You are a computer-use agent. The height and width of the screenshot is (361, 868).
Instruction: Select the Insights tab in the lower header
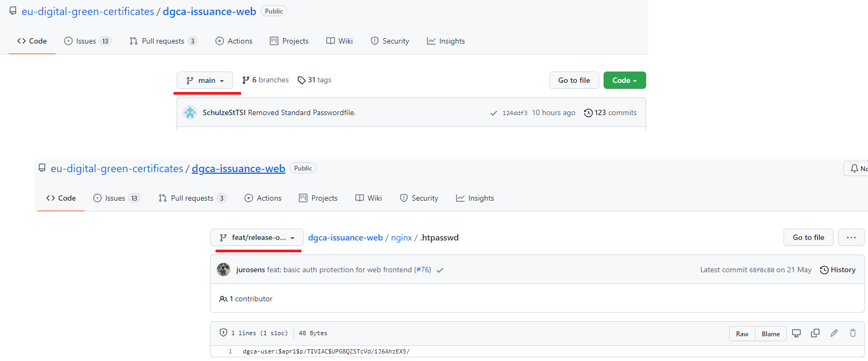tap(475, 198)
